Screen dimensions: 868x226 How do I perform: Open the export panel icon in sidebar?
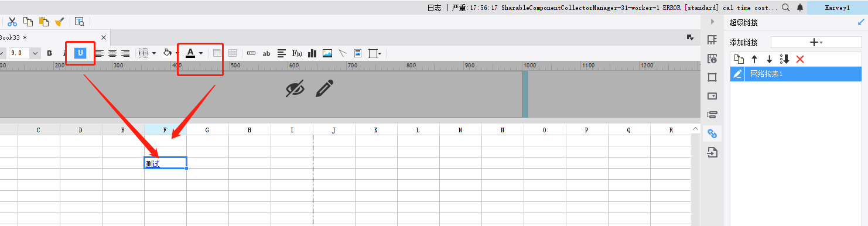[712, 153]
